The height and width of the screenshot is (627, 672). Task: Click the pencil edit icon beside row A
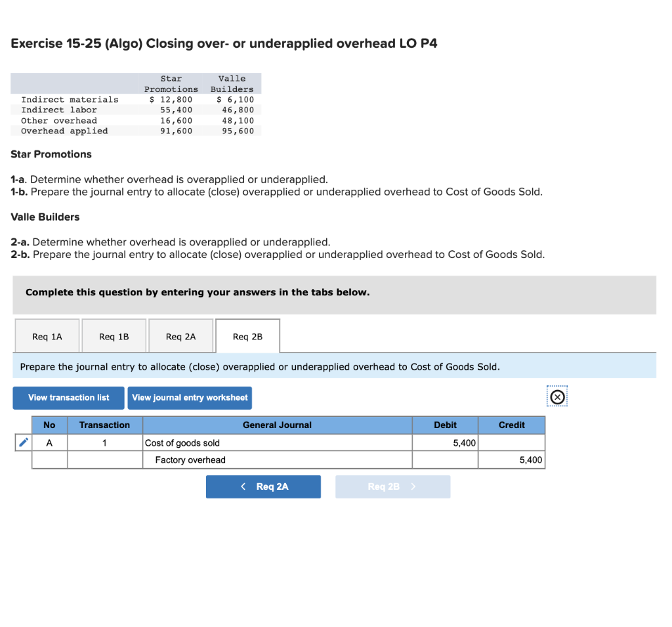pyautogui.click(x=22, y=443)
